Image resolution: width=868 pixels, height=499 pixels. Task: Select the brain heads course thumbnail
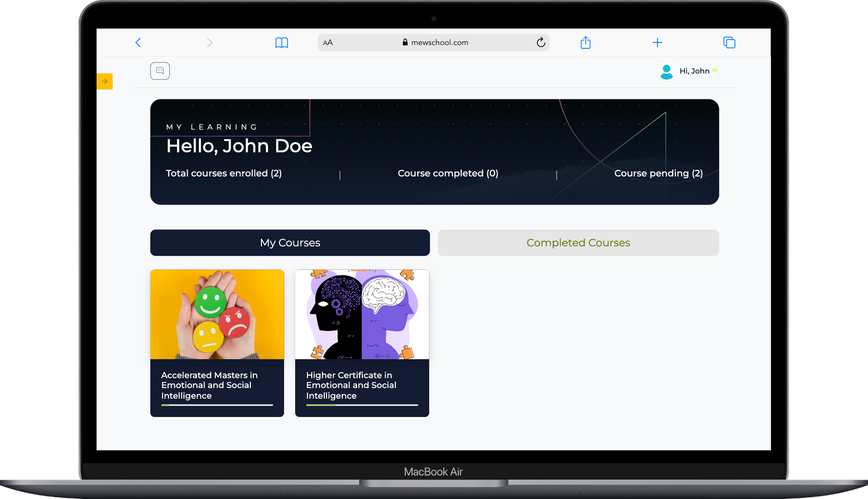click(362, 314)
